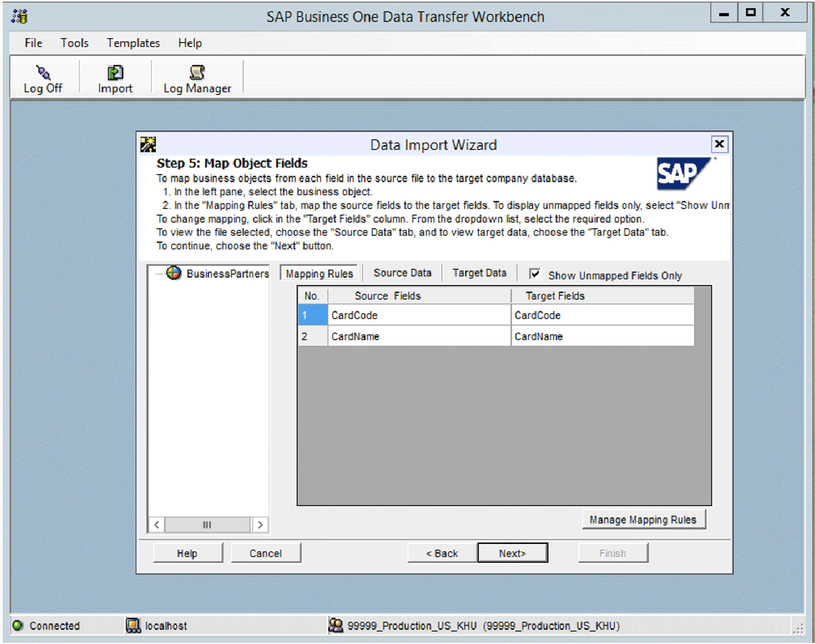815x644 pixels.
Task: Open the Log Manager scroll icon
Action: click(x=197, y=72)
